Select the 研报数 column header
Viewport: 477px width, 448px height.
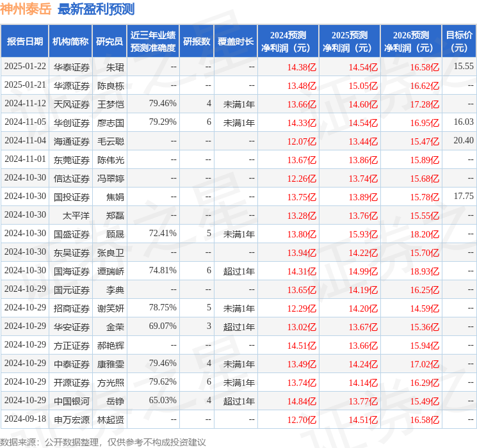tap(197, 42)
